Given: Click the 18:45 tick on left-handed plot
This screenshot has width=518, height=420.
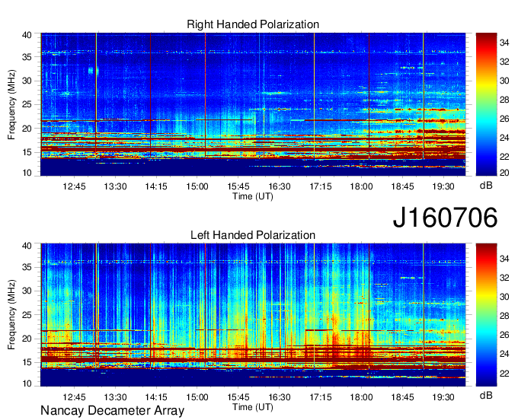Looking at the screenshot, I should coord(402,397).
